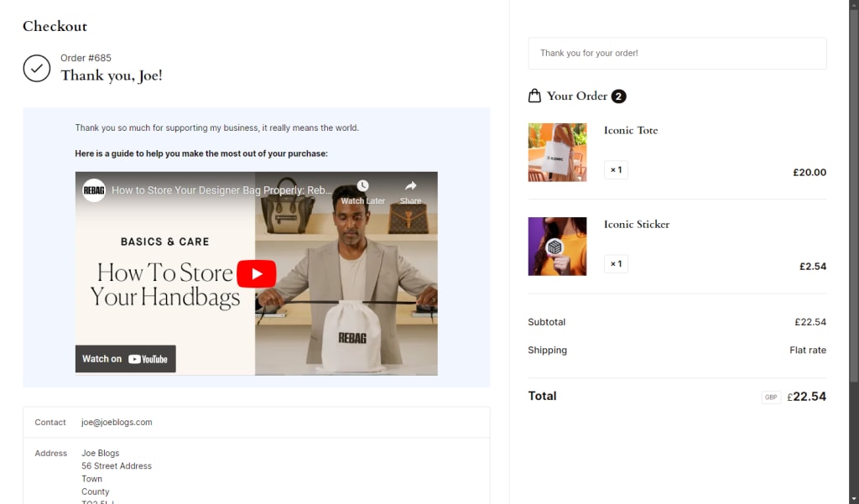Click the scrollbar down arrow

[x=854, y=499]
